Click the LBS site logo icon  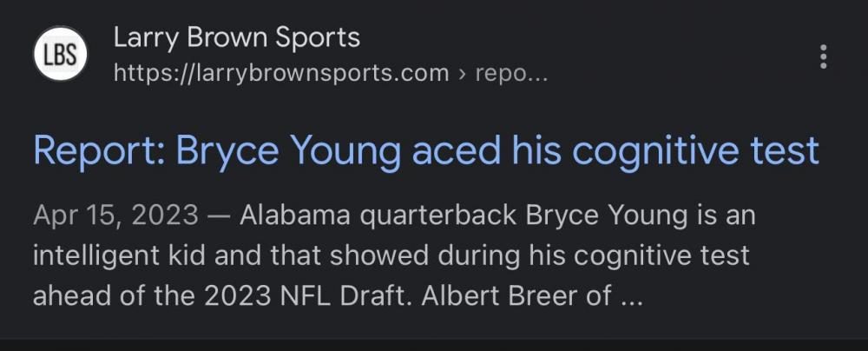tap(60, 54)
